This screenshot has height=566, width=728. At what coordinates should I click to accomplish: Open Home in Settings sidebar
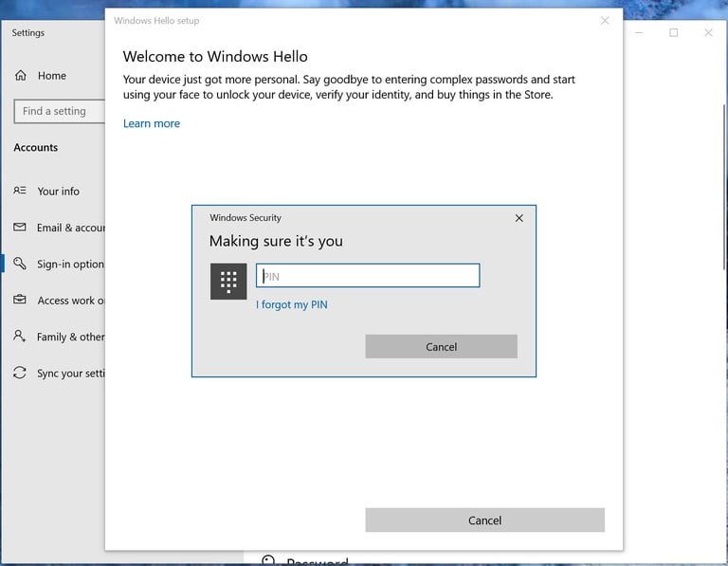[52, 76]
